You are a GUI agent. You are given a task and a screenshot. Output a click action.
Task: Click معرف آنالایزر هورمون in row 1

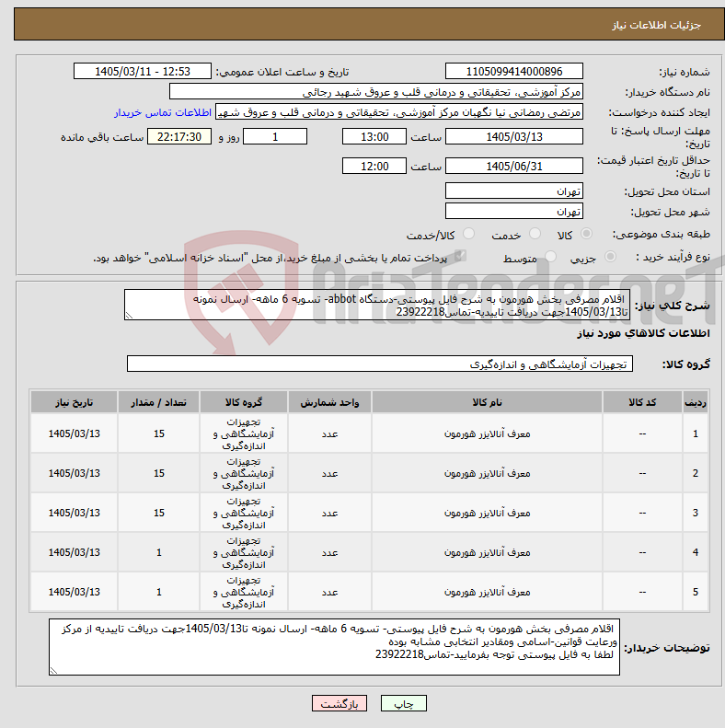coord(487,433)
